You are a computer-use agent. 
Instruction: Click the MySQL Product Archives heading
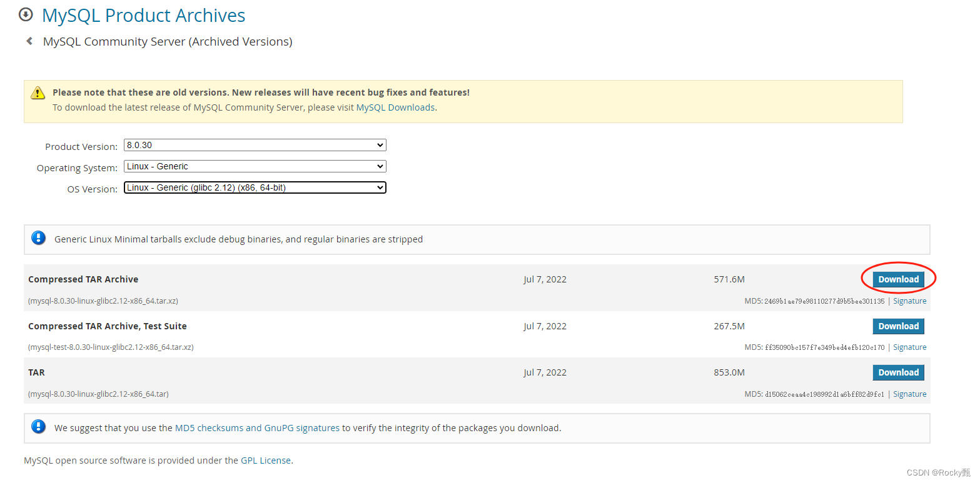(143, 15)
